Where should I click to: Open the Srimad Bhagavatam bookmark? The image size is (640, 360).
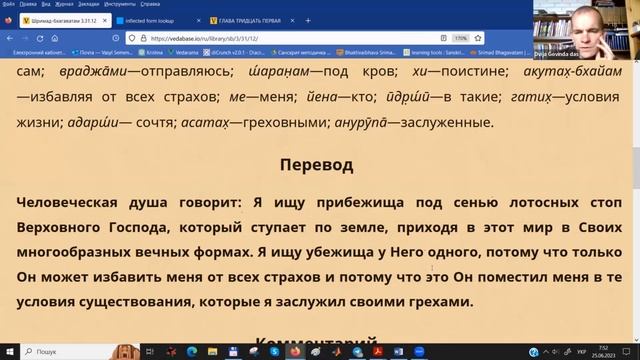(500, 53)
